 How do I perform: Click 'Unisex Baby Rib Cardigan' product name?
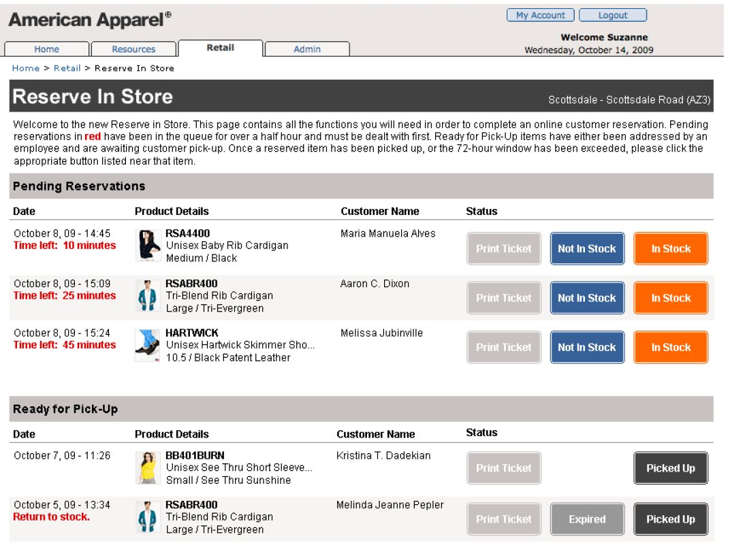click(227, 246)
